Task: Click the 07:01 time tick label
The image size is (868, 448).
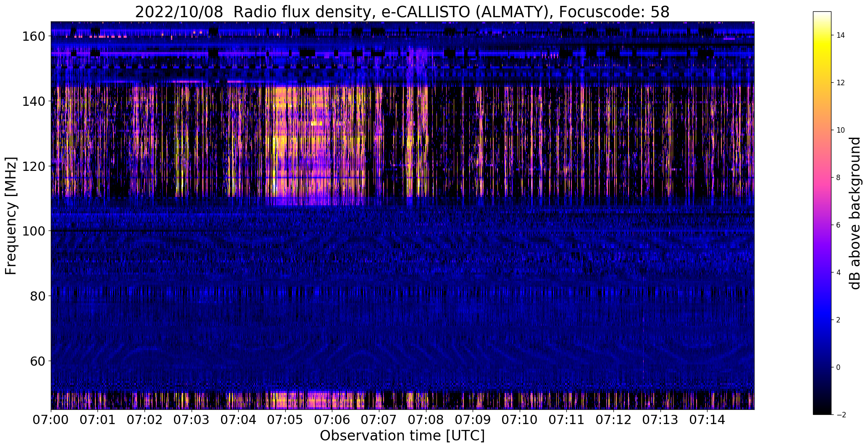Action: pyautogui.click(x=97, y=420)
